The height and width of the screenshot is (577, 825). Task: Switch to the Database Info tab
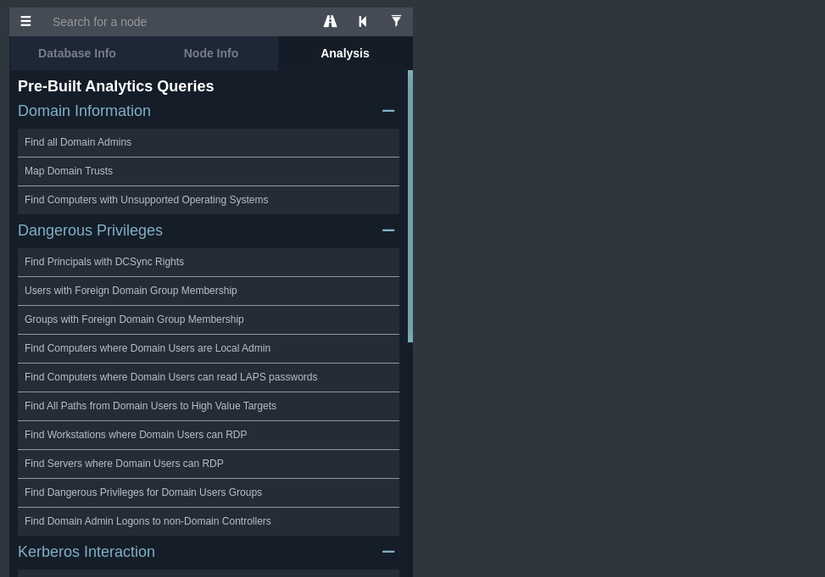pyautogui.click(x=77, y=53)
